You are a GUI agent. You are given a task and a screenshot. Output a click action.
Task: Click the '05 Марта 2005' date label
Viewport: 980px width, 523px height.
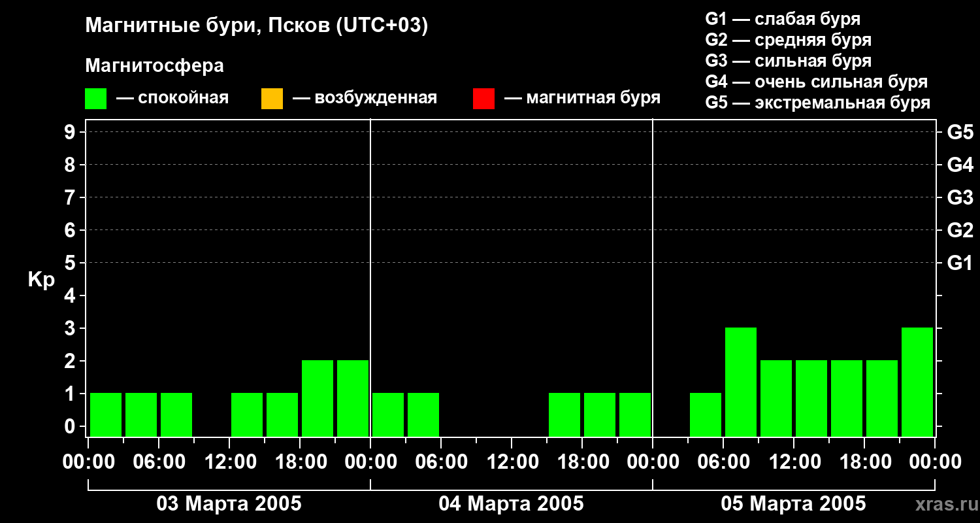pyautogui.click(x=793, y=504)
